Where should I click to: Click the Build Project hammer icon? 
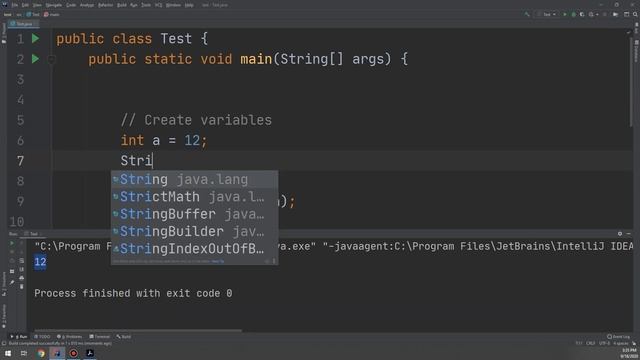click(x=527, y=14)
